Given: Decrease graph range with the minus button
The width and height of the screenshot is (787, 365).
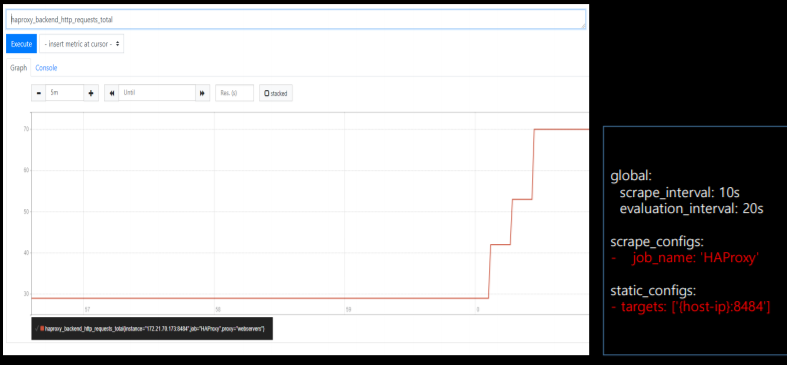Looking at the screenshot, I should 38,93.
